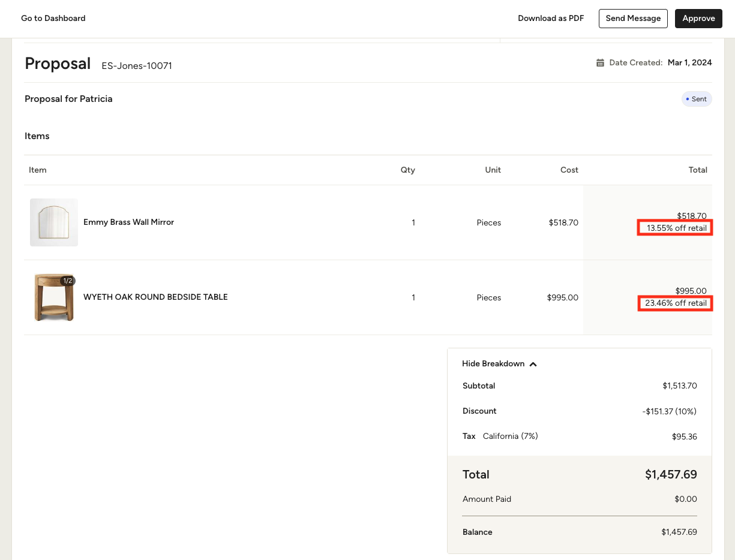Screen dimensions: 735x560
Task: Click the discount amount -$151.37 (10%)
Action: click(668, 411)
